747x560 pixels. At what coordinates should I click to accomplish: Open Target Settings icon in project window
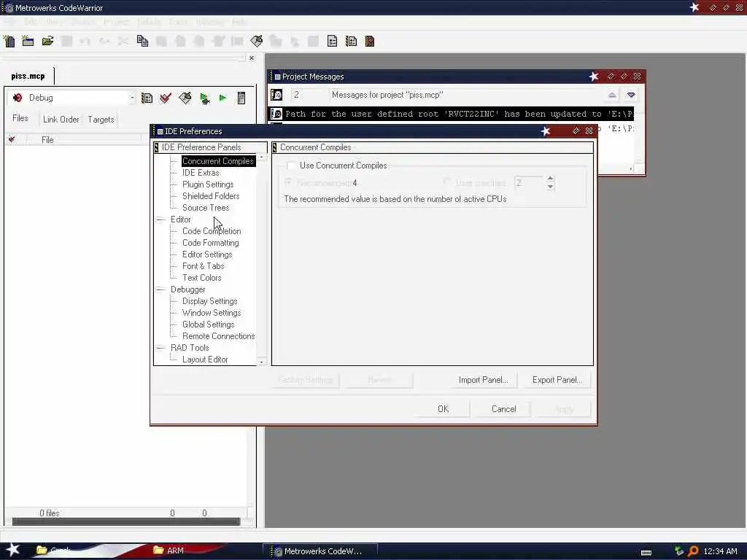coord(147,98)
